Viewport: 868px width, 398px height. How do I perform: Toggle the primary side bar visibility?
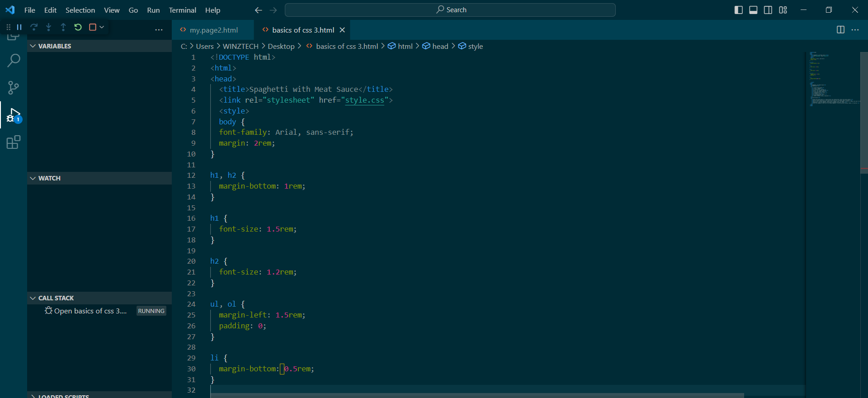[739, 10]
